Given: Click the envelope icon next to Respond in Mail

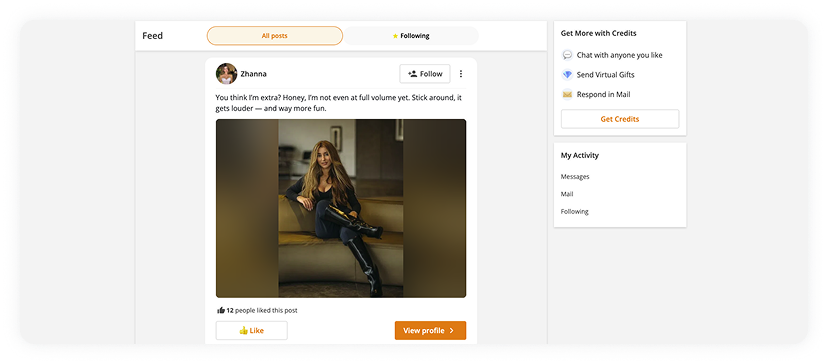Looking at the screenshot, I should pyautogui.click(x=567, y=95).
